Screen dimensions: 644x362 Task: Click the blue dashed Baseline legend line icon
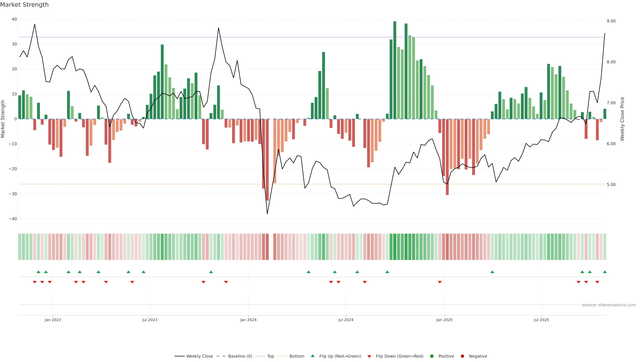(221, 356)
